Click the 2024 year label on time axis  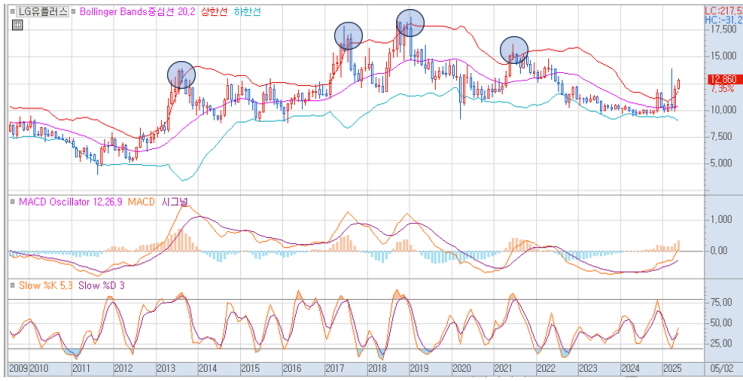click(630, 368)
